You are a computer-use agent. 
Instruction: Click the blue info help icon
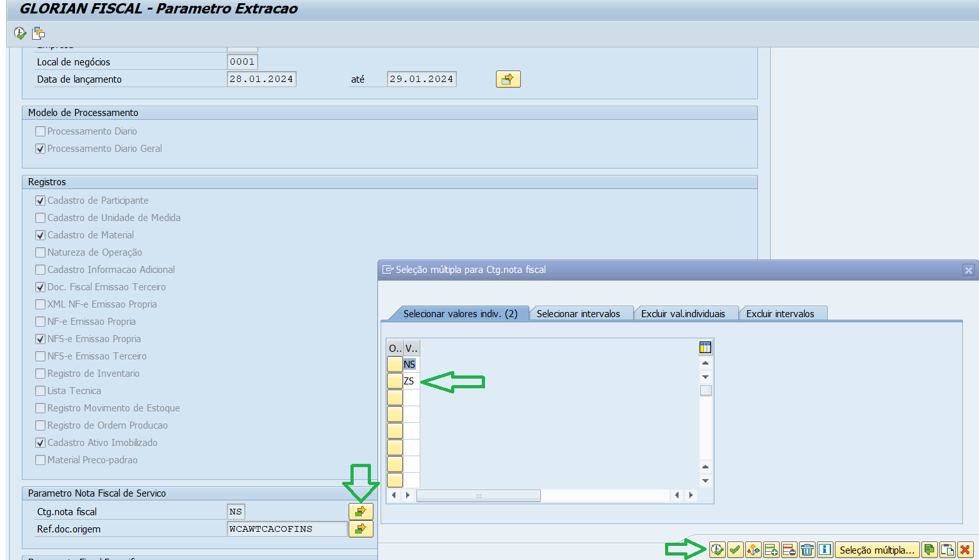coord(825,550)
